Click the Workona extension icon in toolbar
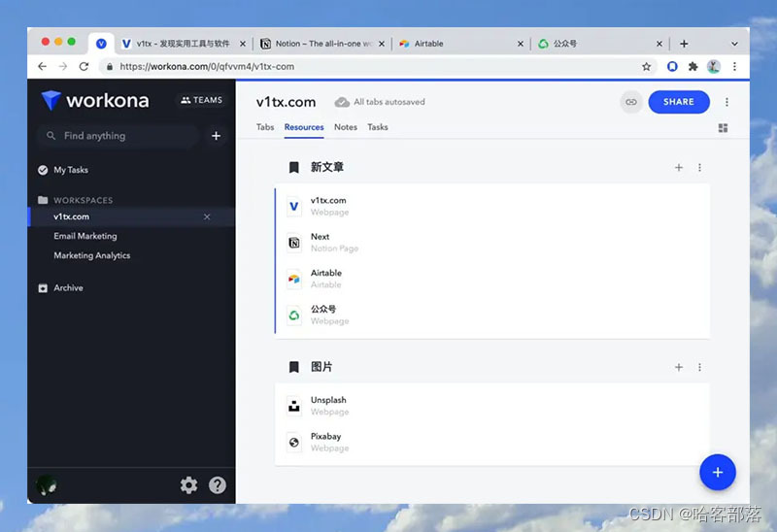The height and width of the screenshot is (532, 777). pyautogui.click(x=672, y=66)
